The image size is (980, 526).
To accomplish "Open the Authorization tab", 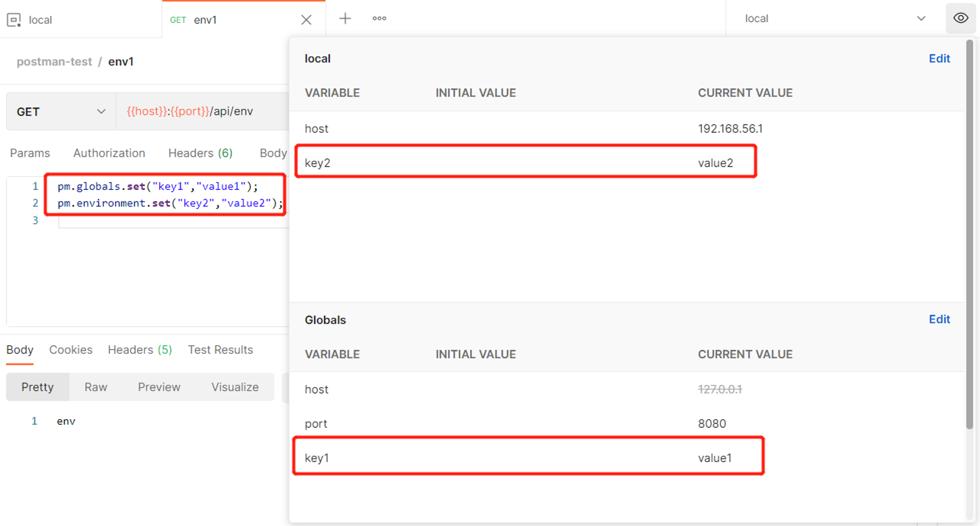I will (109, 153).
